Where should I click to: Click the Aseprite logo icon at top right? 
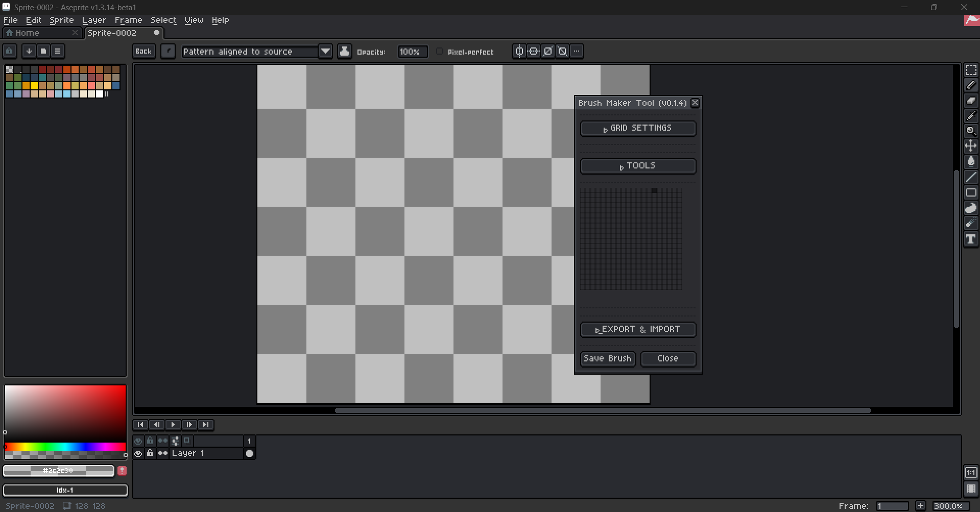(x=971, y=20)
